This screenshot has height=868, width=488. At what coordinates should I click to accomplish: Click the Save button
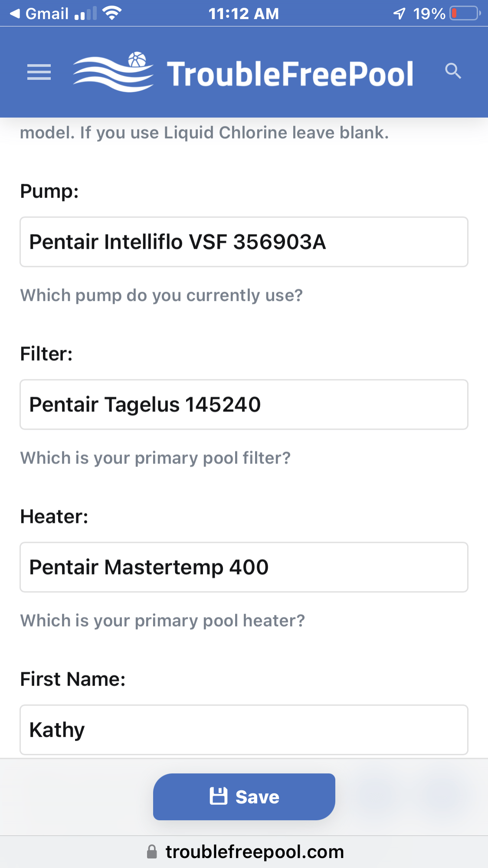pos(244,797)
